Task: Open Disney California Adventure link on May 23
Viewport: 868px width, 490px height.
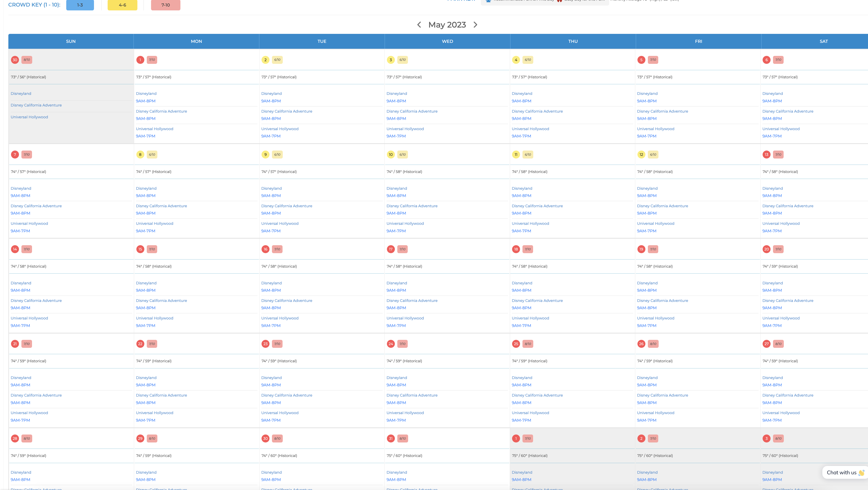Action: coord(287,395)
